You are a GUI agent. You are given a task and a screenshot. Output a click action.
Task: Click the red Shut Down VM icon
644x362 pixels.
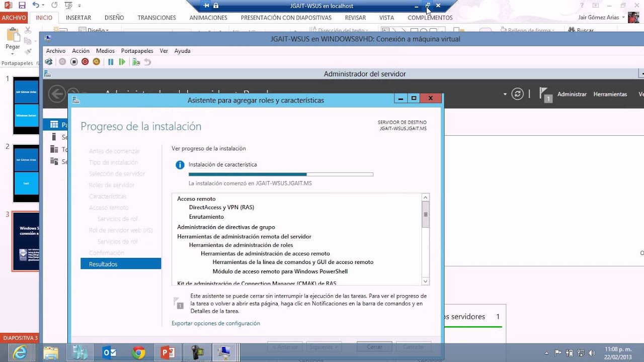[x=85, y=62]
